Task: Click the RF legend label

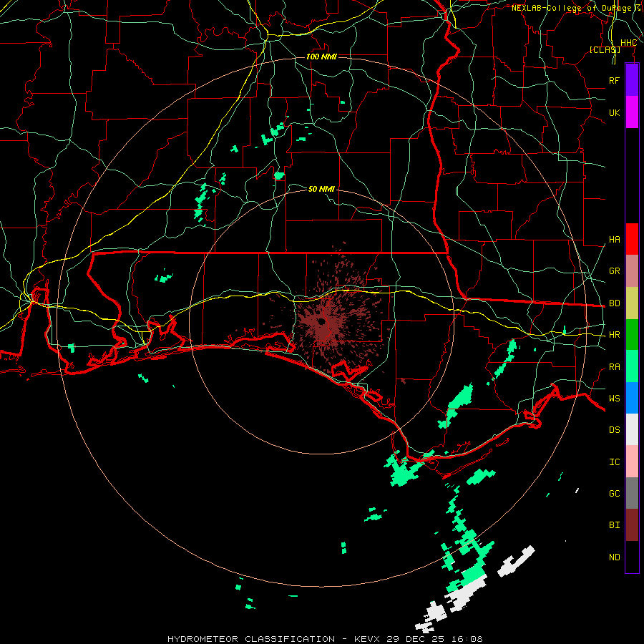Action: (x=614, y=80)
